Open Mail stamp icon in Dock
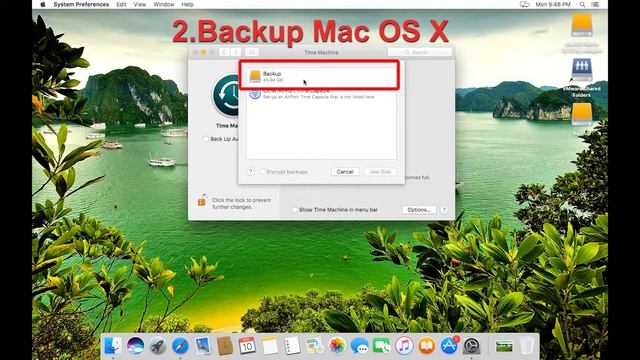This screenshot has width=640, height=360. pos(202,346)
